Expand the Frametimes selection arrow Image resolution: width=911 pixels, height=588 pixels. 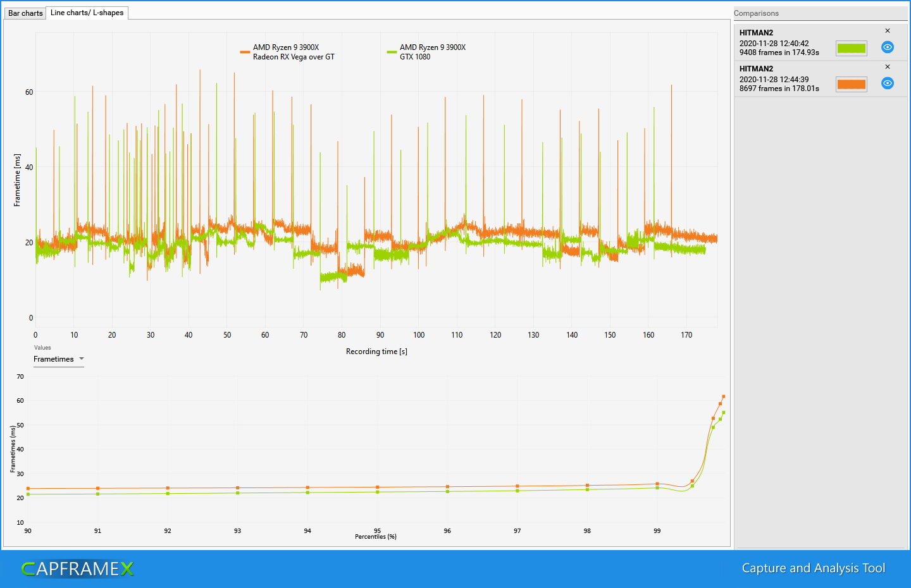pyautogui.click(x=82, y=359)
